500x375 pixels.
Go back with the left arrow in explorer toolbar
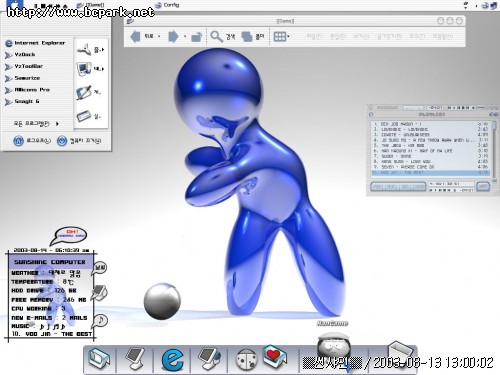(135, 36)
